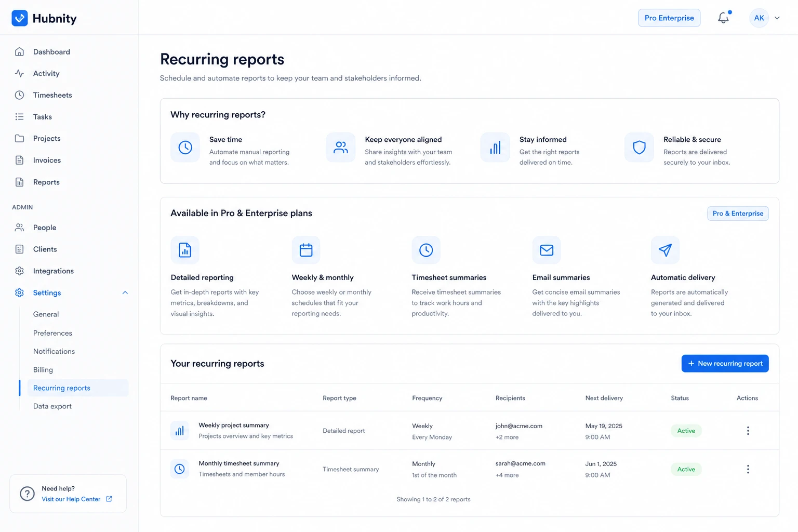Click the Clients building icon
Viewport: 798px width, 532px height.
point(19,249)
